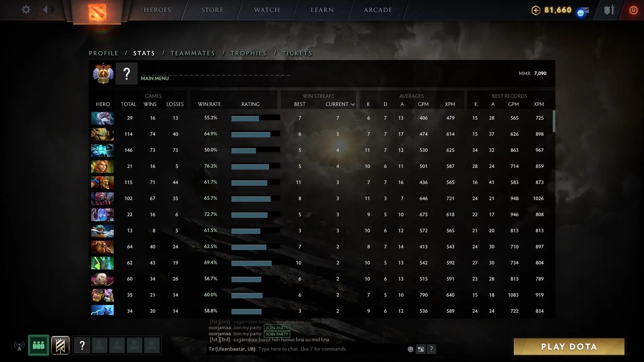Click the voice broadcast antenna icon
This screenshot has width=644, height=362.
tap(19, 346)
